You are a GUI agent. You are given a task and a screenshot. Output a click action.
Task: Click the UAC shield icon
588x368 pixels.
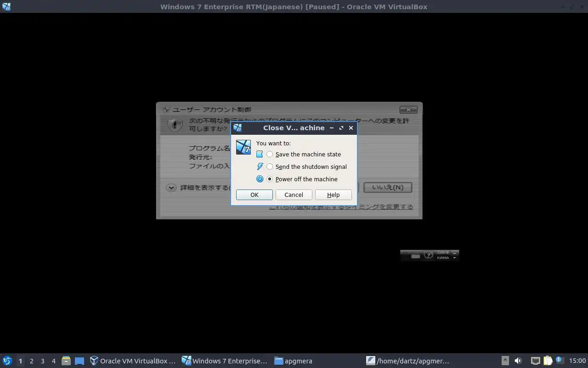pos(175,124)
